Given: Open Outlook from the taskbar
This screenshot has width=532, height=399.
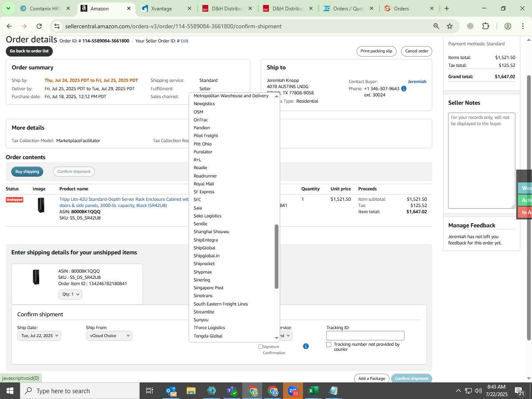Looking at the screenshot, I should pos(171,391).
